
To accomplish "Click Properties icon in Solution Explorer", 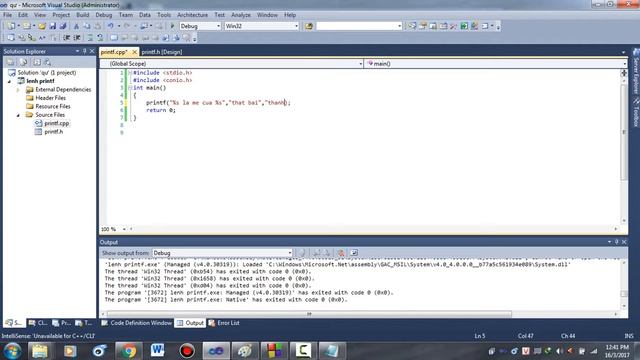I will point(10,62).
